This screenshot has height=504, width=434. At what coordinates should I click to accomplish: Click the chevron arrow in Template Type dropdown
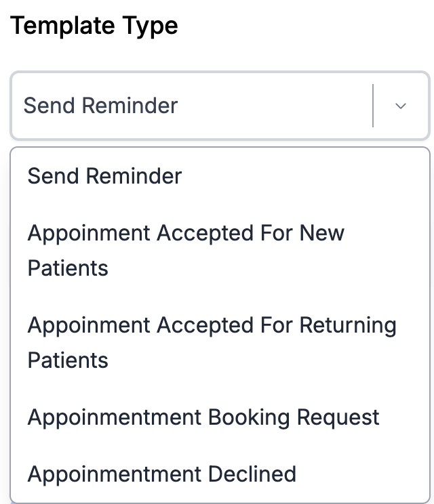tap(401, 106)
